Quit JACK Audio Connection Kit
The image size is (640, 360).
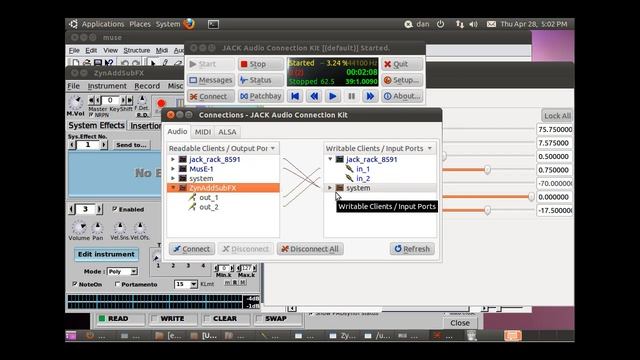click(x=402, y=64)
